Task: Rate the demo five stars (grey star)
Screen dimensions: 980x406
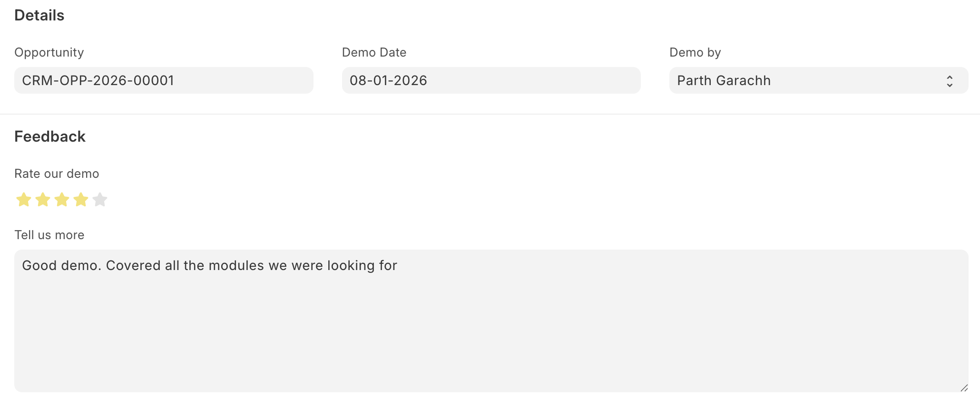Action: [x=100, y=200]
